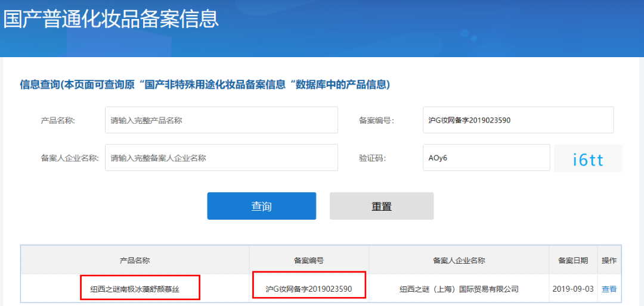644x306 pixels.
Task: Click the 备案日期 table column header
Action: [572, 260]
